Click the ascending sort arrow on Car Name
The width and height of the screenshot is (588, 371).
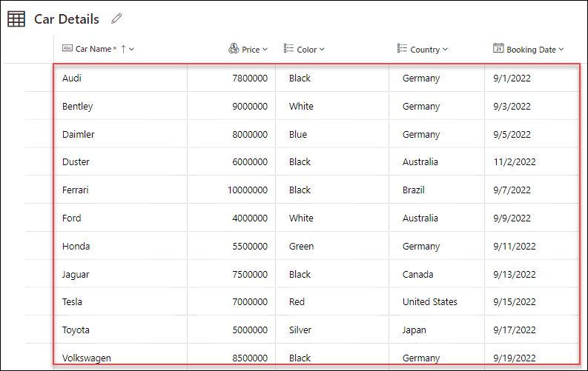(123, 49)
